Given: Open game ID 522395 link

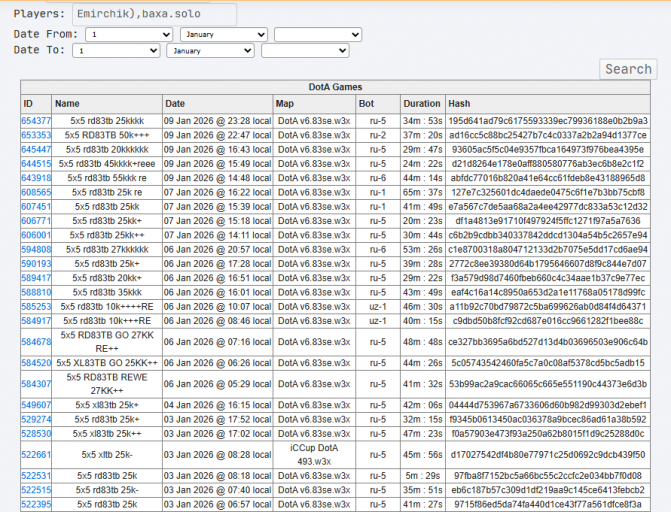Looking at the screenshot, I should [x=36, y=504].
